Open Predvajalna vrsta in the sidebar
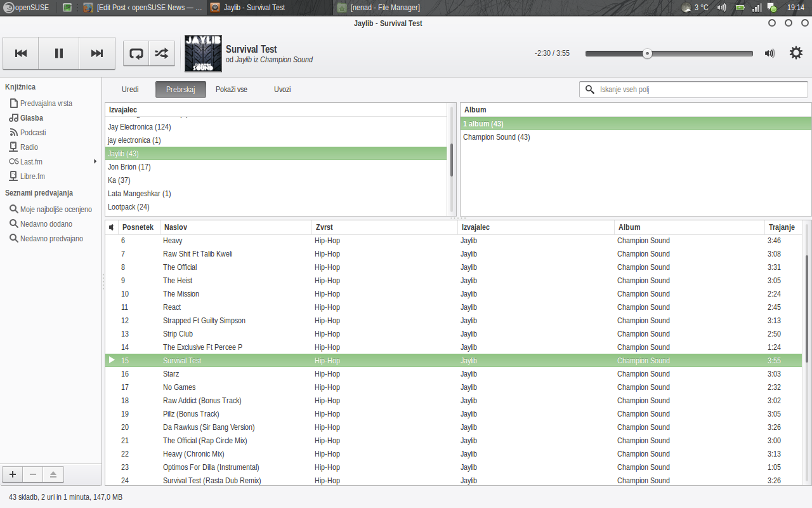The height and width of the screenshot is (508, 812). pyautogui.click(x=46, y=103)
